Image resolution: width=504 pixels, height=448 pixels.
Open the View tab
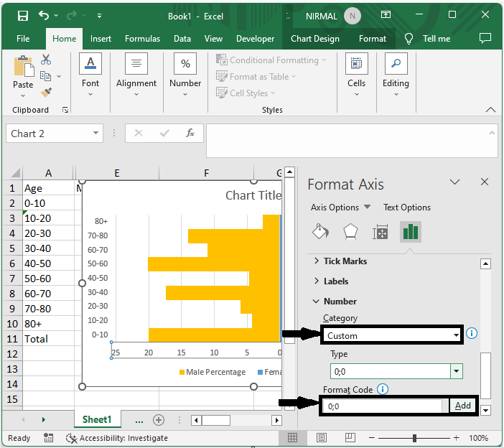pyautogui.click(x=213, y=39)
